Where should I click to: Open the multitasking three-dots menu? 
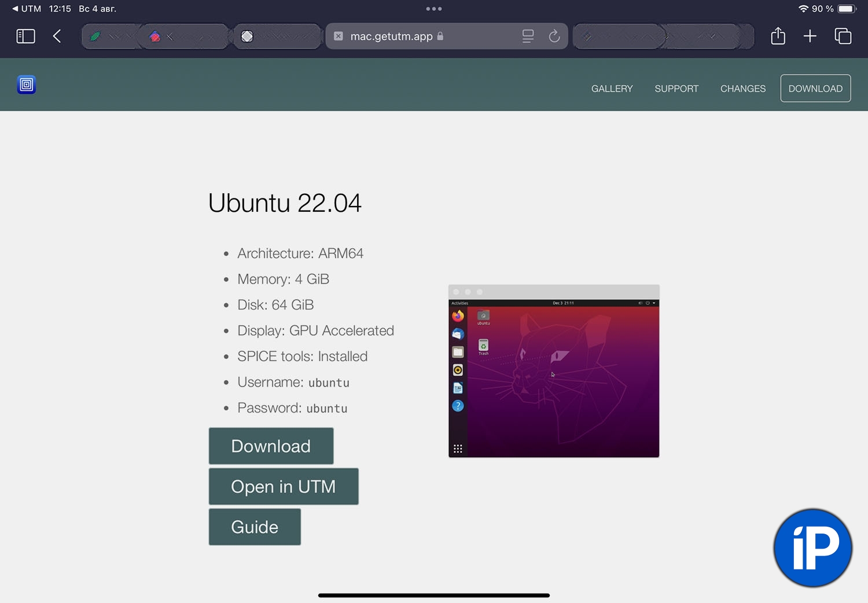click(x=434, y=9)
